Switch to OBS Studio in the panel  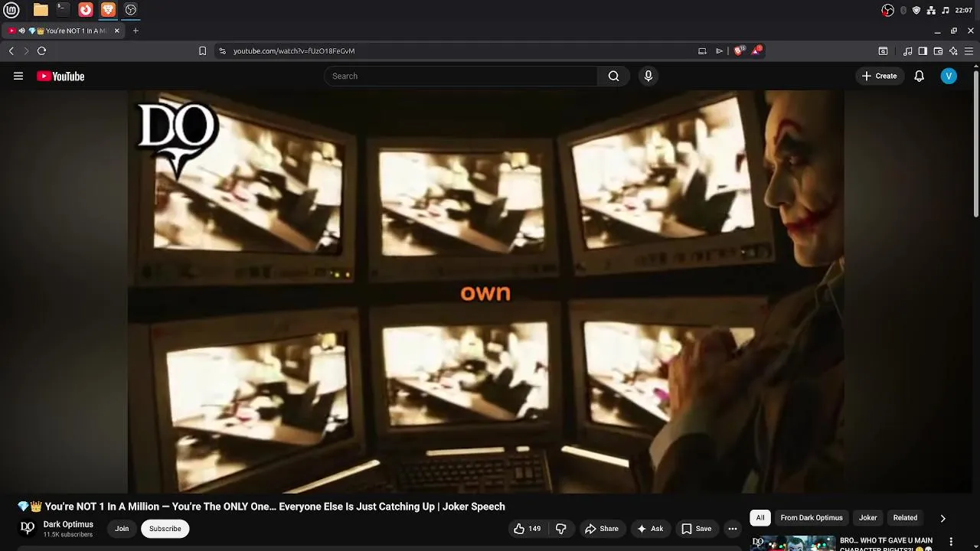click(131, 10)
